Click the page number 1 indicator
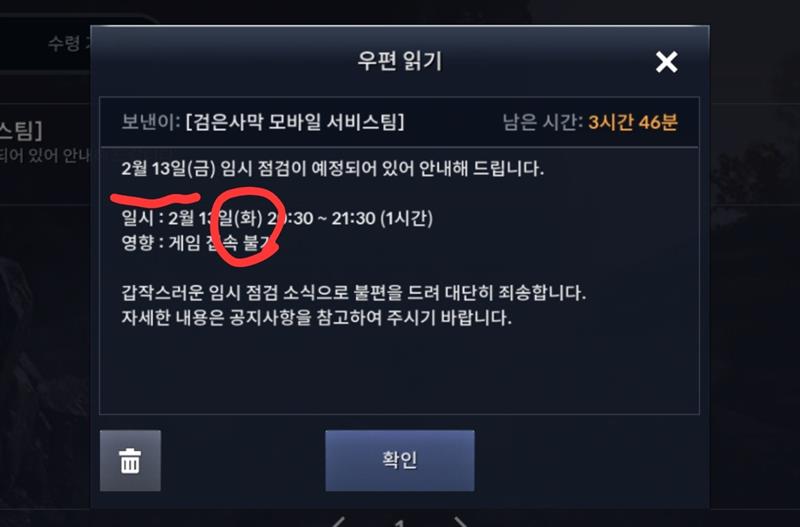This screenshot has height=527, width=800. (399, 523)
